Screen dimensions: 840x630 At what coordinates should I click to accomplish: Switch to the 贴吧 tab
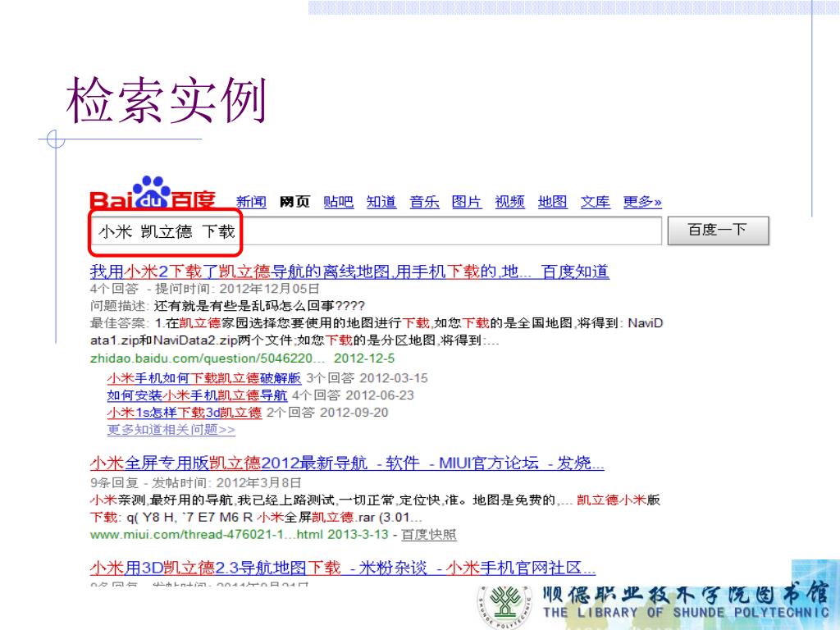pos(338,202)
